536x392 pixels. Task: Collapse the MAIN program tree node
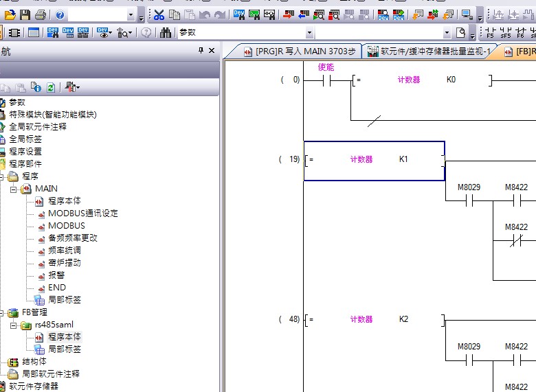12,189
